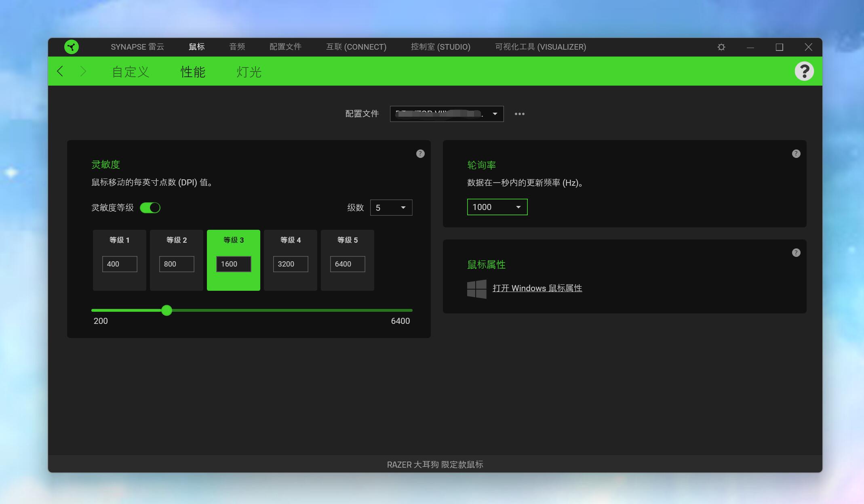Open mouse properties panel help icon
This screenshot has width=864, height=504.
796,253
